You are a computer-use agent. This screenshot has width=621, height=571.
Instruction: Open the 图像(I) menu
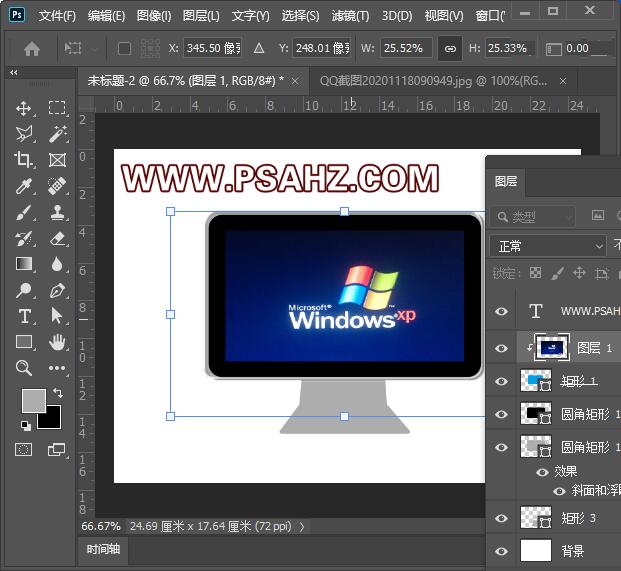[x=154, y=16]
